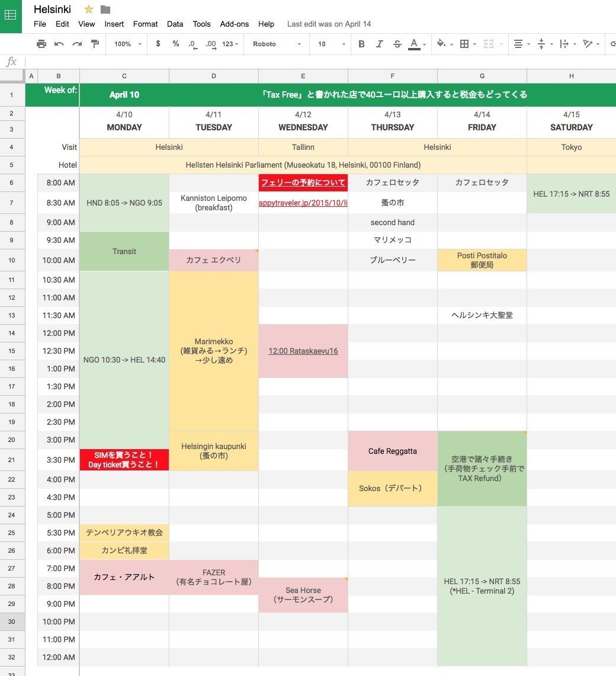This screenshot has height=676, width=616.
Task: Open the Add-ons menu
Action: (x=235, y=24)
